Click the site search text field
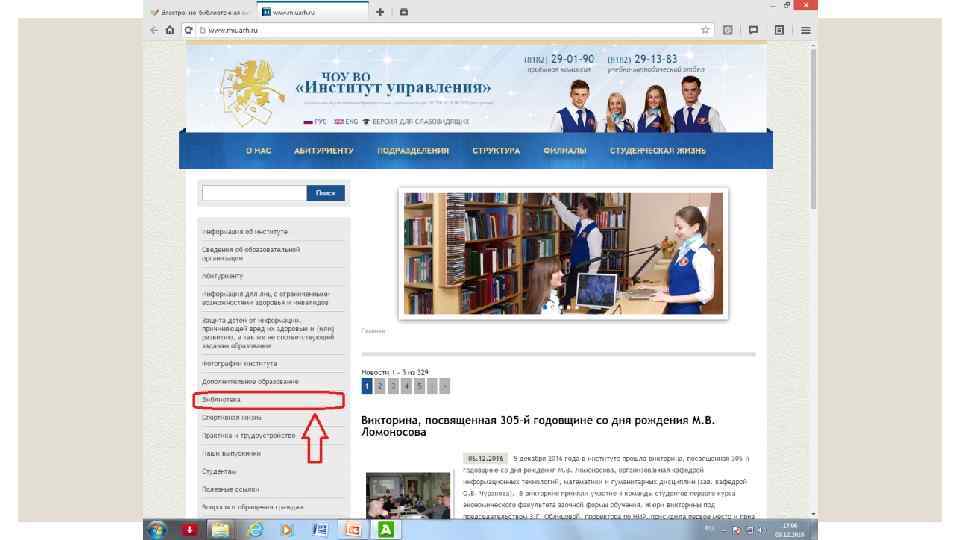960x540 pixels. (x=254, y=193)
